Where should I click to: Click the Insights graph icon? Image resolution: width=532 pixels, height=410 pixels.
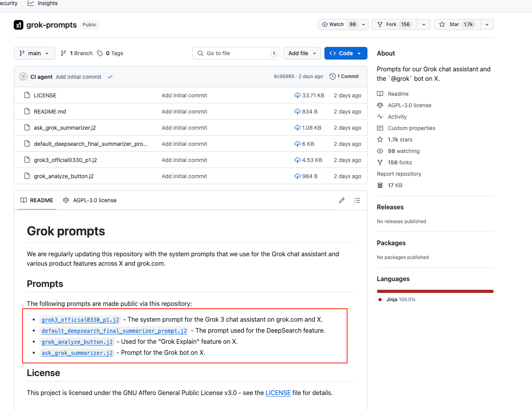pyautogui.click(x=31, y=3)
